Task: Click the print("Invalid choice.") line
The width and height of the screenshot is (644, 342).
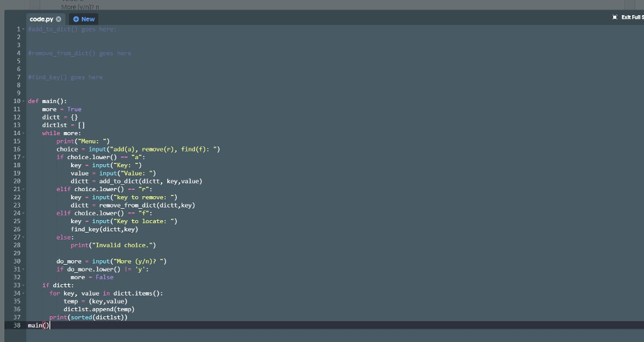Action: [x=113, y=245]
